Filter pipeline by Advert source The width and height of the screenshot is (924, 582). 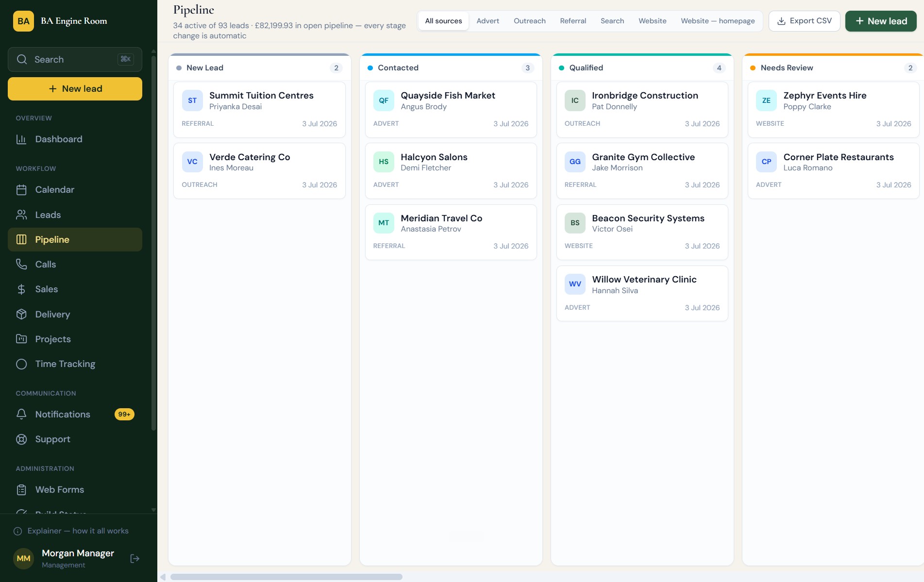[487, 21]
